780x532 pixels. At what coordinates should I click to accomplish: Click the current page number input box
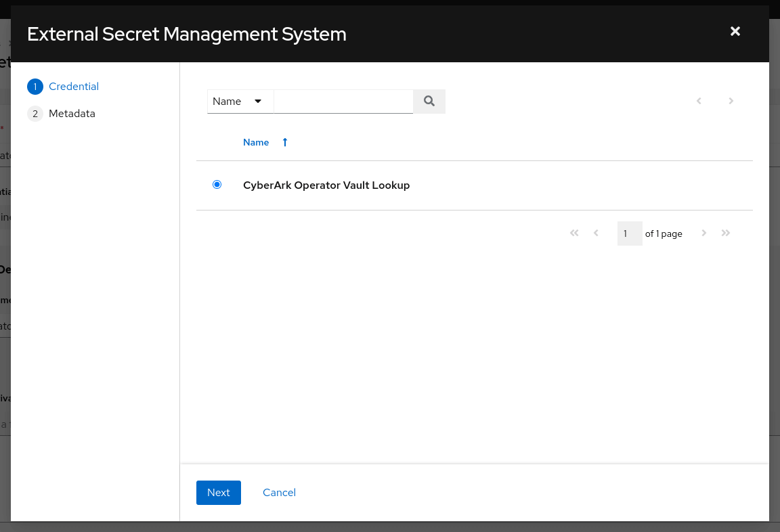point(629,234)
